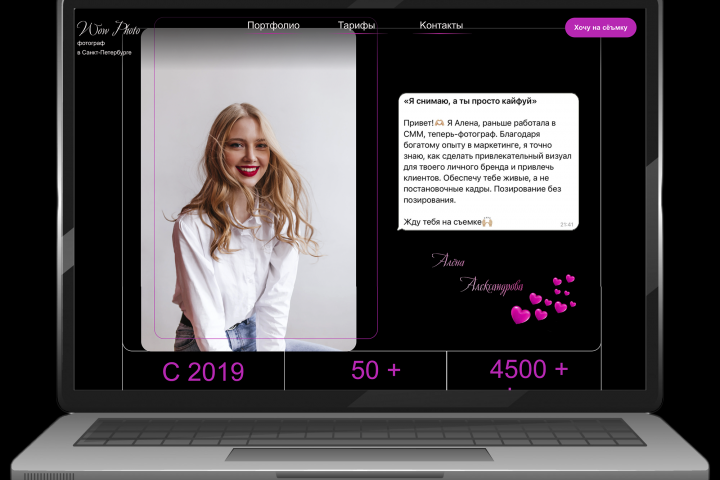
Task: Open the Портфолио menu item
Action: coord(273,26)
